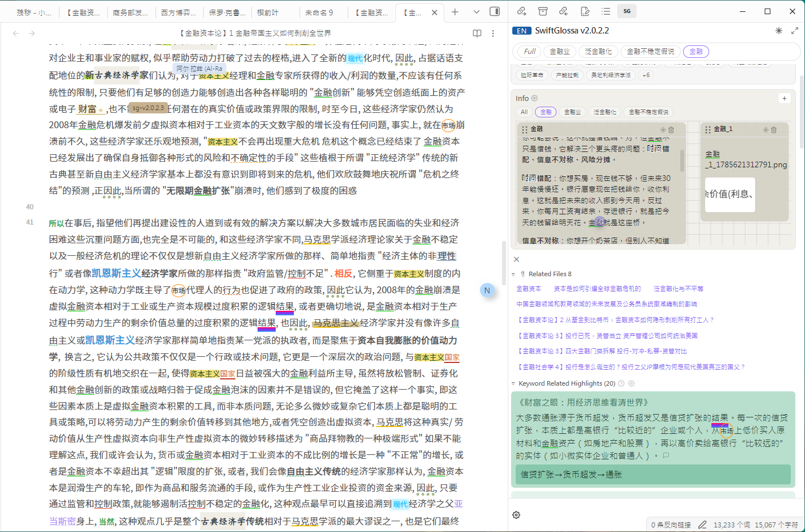The height and width of the screenshot is (532, 805).
Task: Click the comment icon in highlight card
Action: tap(665, 455)
